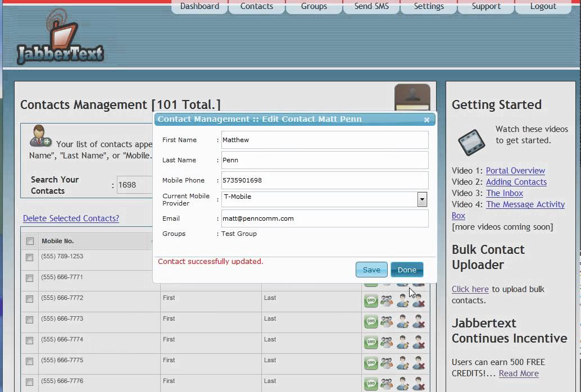Image resolution: width=581 pixels, height=392 pixels.
Task: Edit contact icon for (555) 666-7775
Action: point(402,363)
